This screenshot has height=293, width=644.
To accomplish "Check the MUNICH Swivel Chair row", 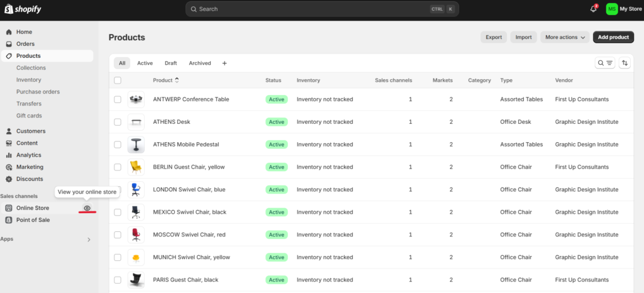I will 118,257.
